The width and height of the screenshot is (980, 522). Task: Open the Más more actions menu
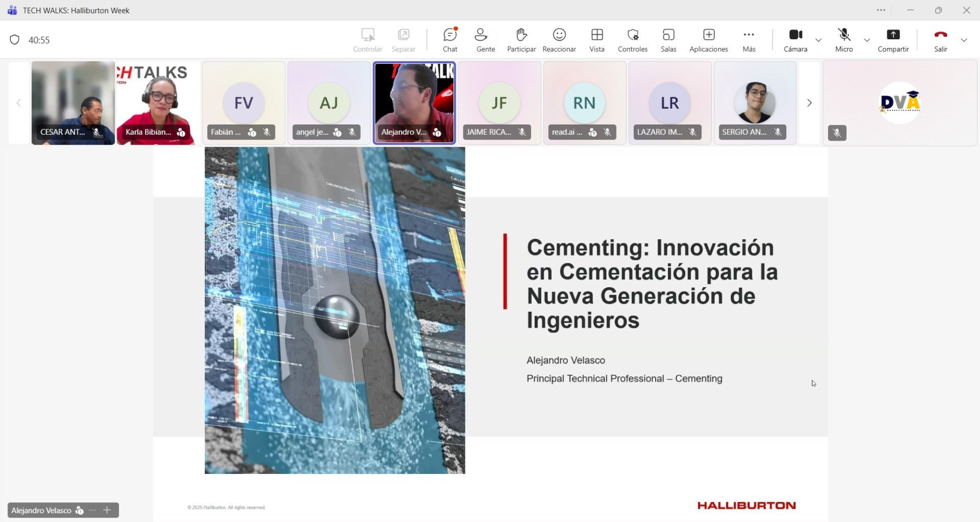[x=748, y=40]
